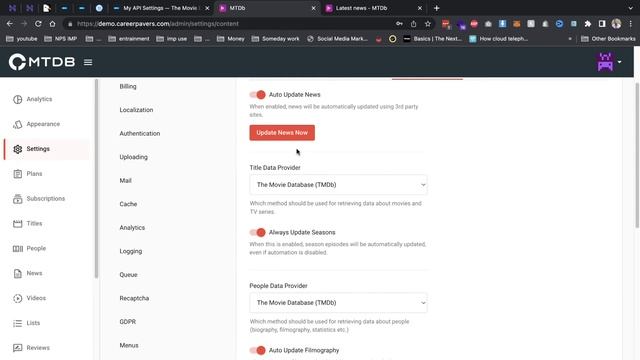
Task: Open Analytics in the settings list
Action: [132, 228]
